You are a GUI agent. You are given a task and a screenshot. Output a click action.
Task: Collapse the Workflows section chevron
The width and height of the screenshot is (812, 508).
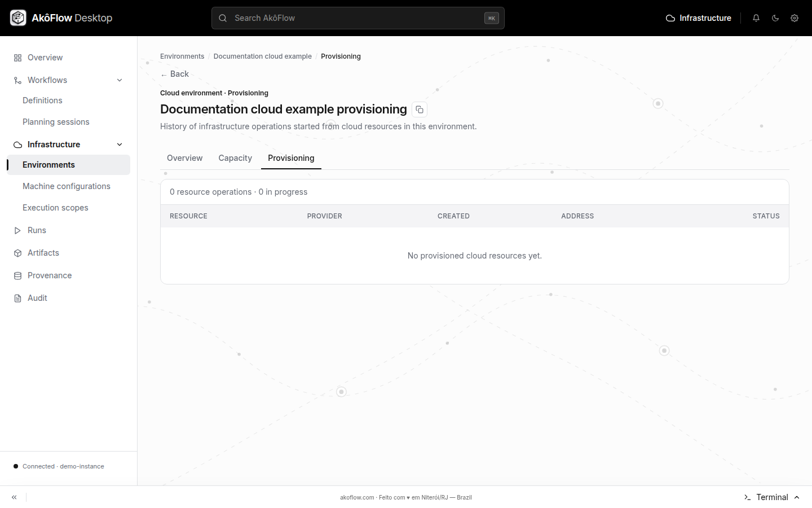coord(120,80)
